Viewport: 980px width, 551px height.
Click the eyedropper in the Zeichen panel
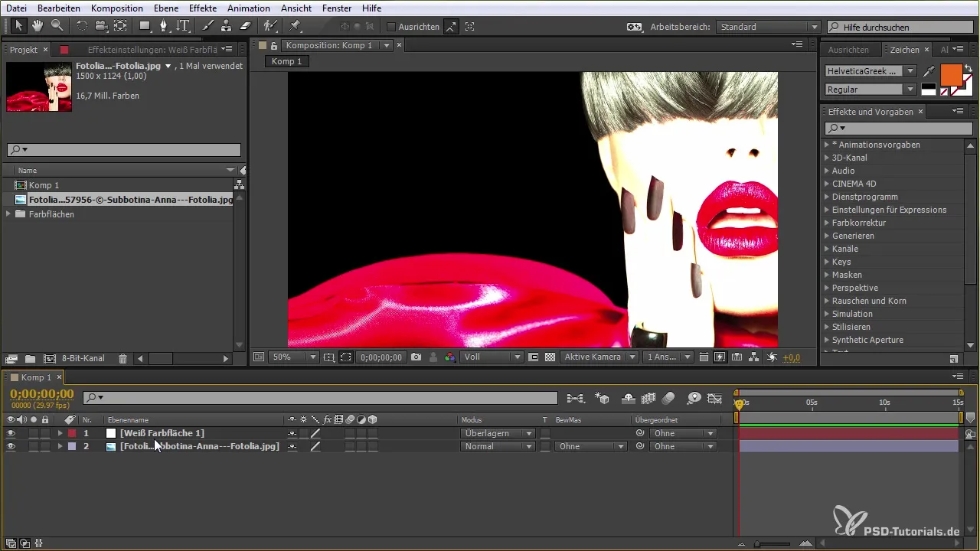[929, 71]
